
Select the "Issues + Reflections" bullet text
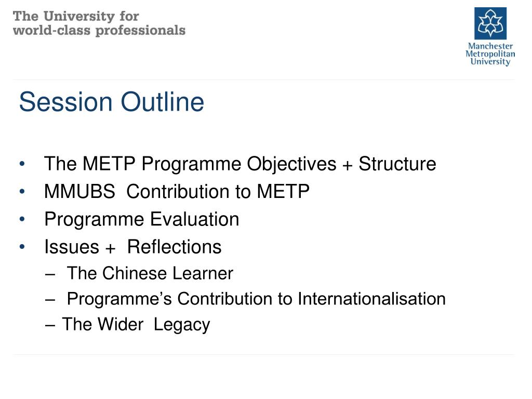pyautogui.click(x=132, y=247)
